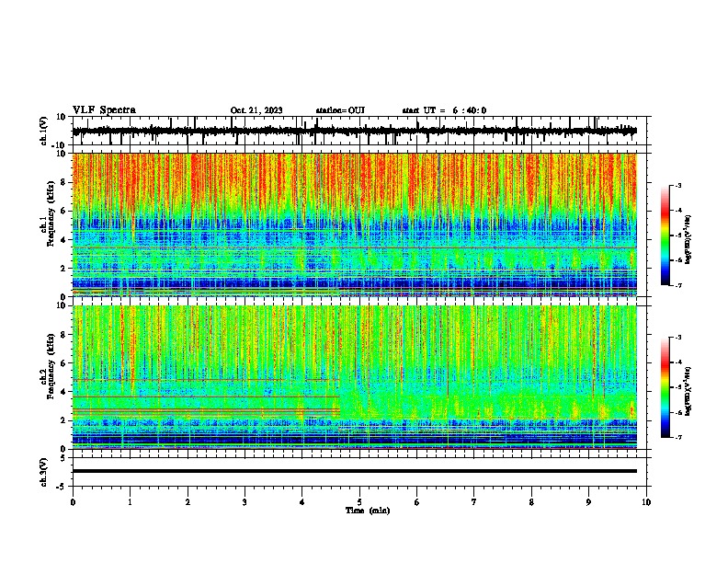Click the upper colorbar log(PSD) units label
The height and width of the screenshot is (563, 728).
pyautogui.click(x=688, y=239)
